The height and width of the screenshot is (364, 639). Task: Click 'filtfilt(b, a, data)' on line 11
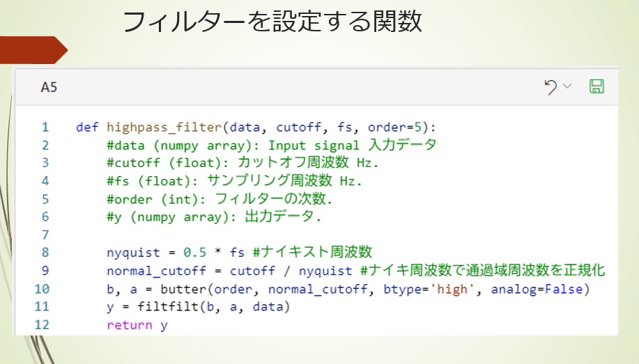(213, 306)
